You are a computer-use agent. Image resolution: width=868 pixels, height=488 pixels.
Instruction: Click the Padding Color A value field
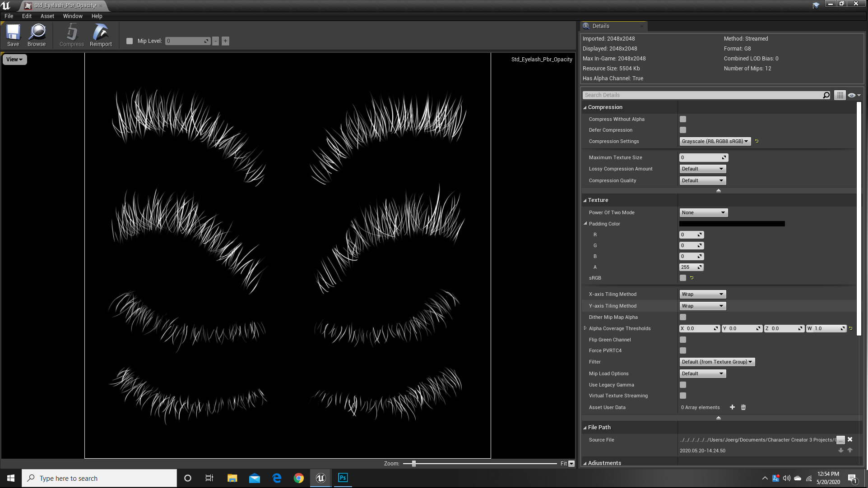point(691,267)
